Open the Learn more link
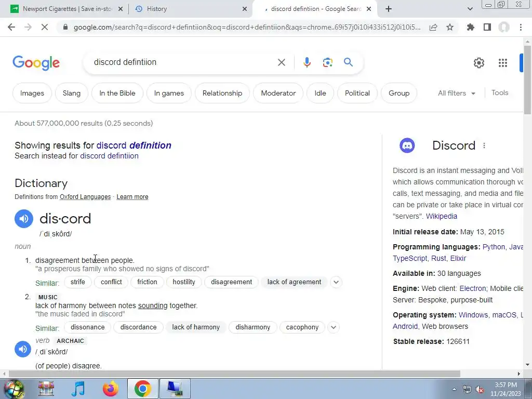This screenshot has width=532, height=399. (132, 197)
